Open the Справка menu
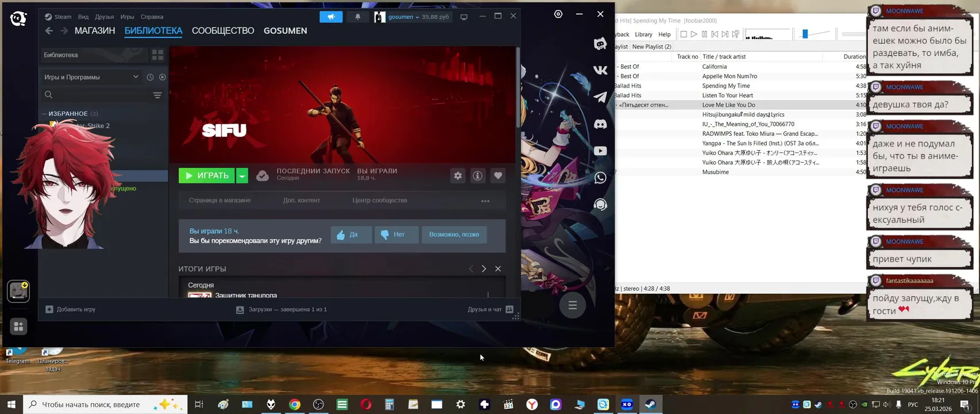Image resolution: width=980 pixels, height=414 pixels. [152, 17]
